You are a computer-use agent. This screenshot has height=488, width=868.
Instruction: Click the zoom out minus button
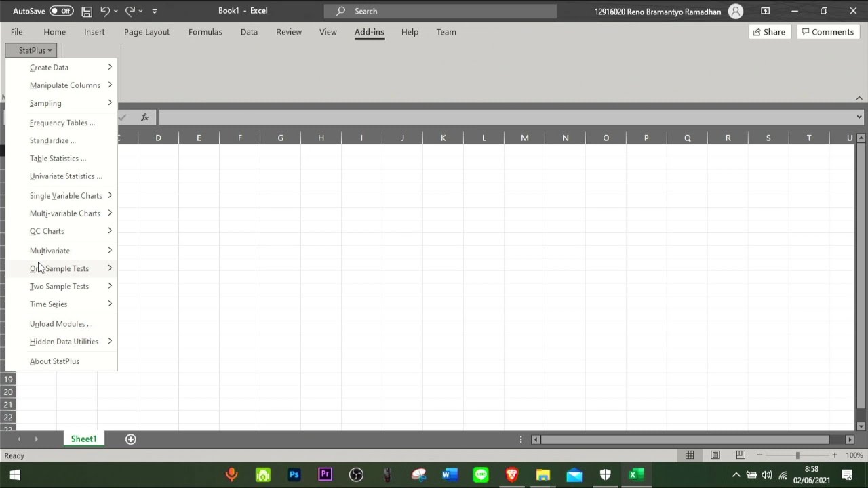(759, 455)
